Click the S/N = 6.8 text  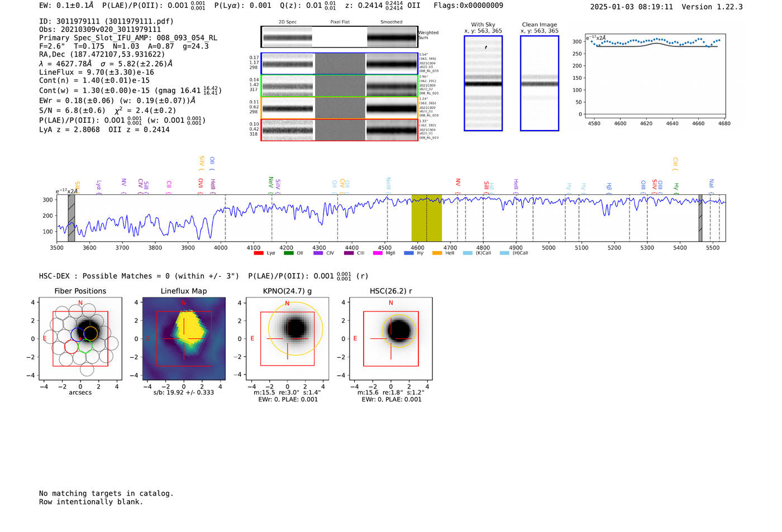(72, 111)
